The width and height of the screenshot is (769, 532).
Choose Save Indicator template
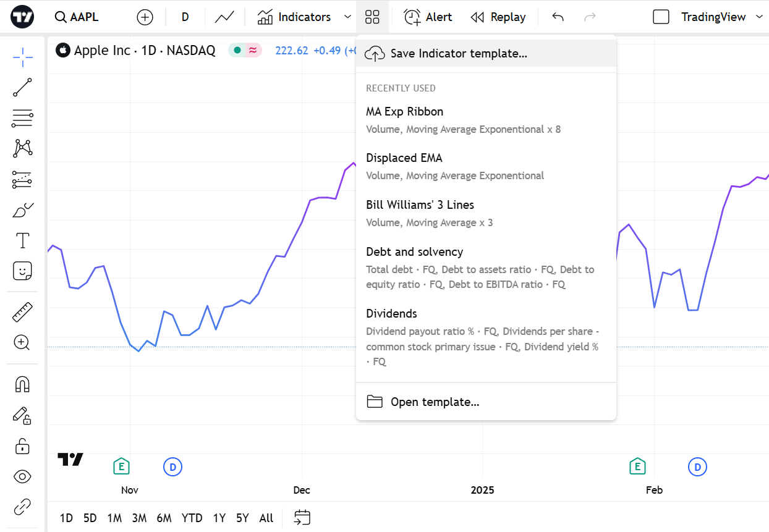tap(486, 54)
